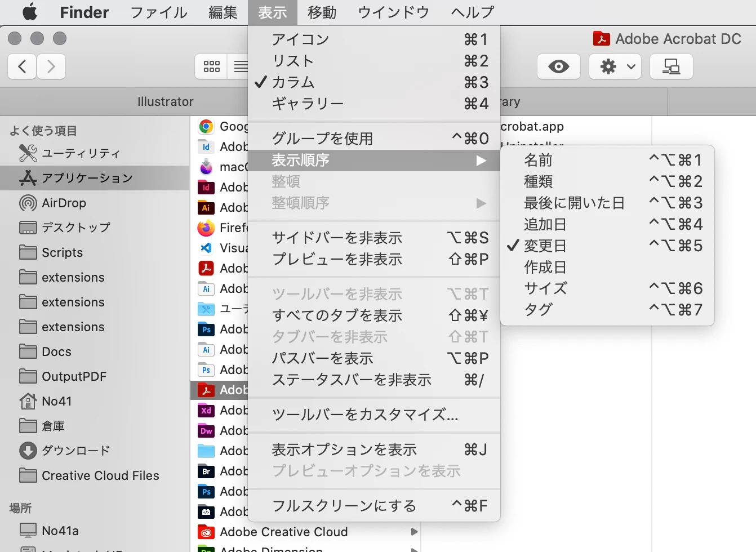
Task: Select the Dreamweaver Dw app icon
Action: (x=206, y=430)
